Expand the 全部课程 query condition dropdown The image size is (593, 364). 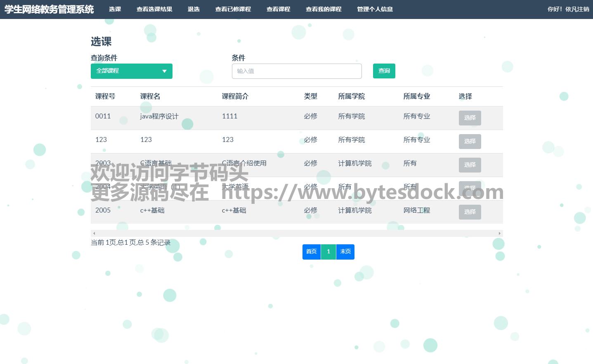pos(131,71)
